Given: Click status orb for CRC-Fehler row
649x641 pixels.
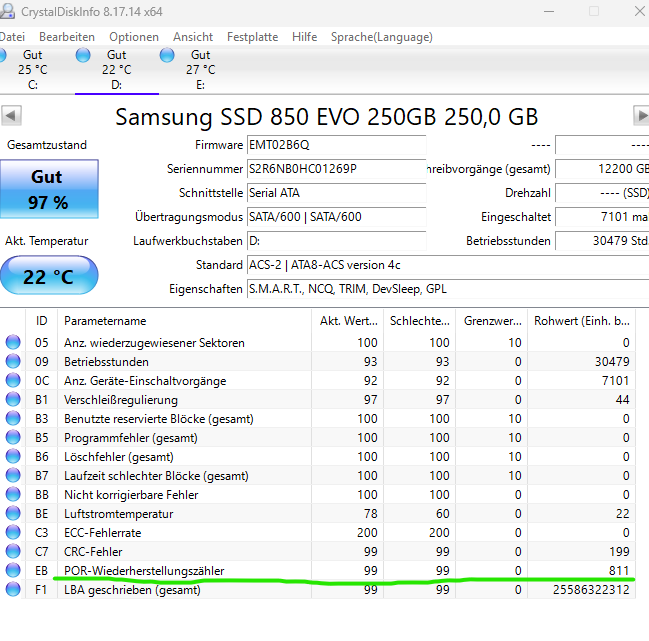Looking at the screenshot, I should [13, 552].
